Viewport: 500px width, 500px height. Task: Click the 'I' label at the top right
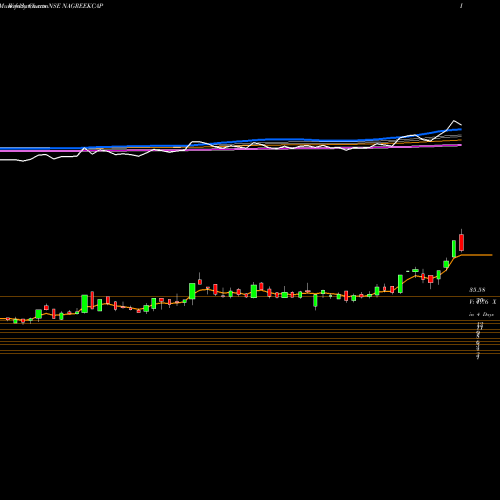(461, 6)
